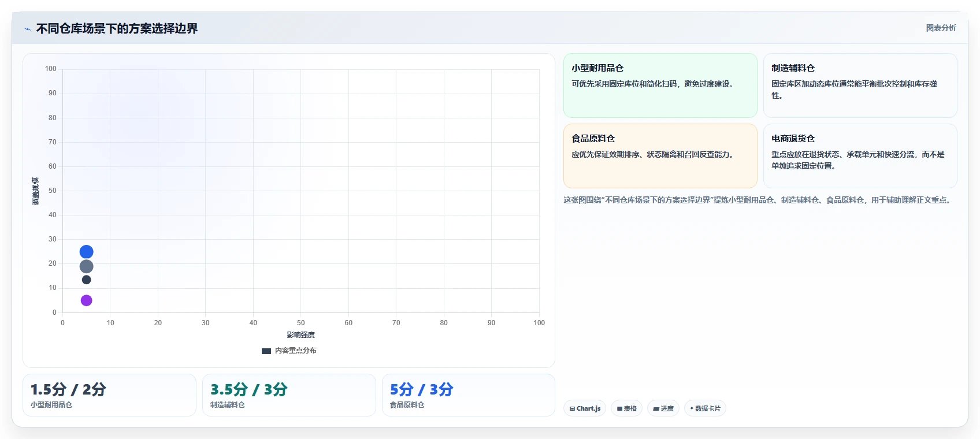Open the 食品原料仓 orange card
This screenshot has height=439, width=980.
coord(660,156)
